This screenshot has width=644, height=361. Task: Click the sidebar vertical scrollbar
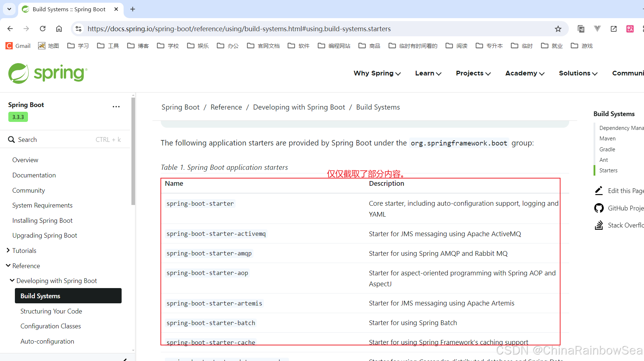(133, 152)
